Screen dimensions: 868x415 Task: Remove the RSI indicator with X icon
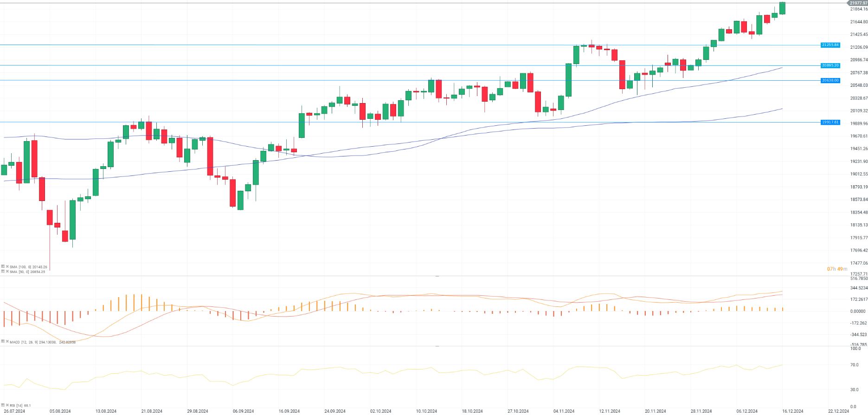7,405
